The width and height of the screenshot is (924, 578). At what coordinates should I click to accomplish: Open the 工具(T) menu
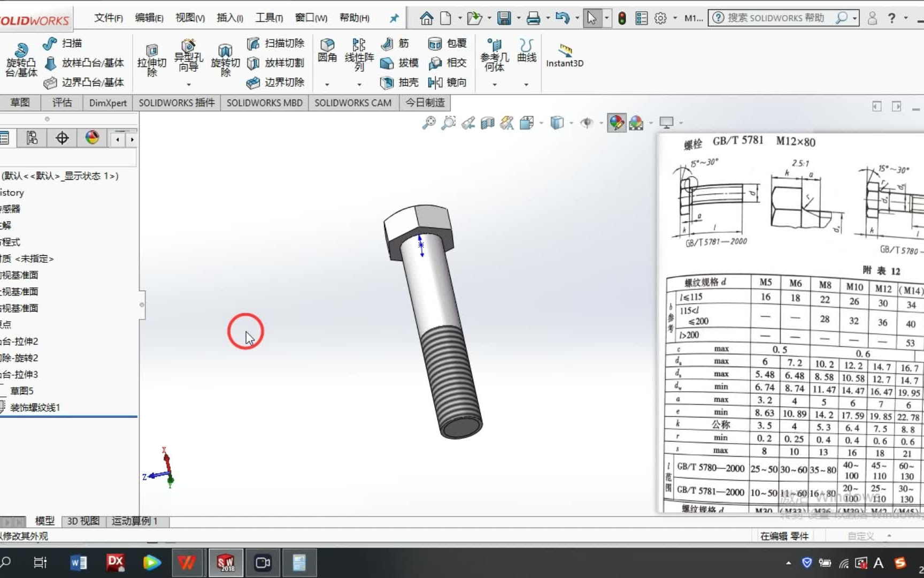(269, 18)
